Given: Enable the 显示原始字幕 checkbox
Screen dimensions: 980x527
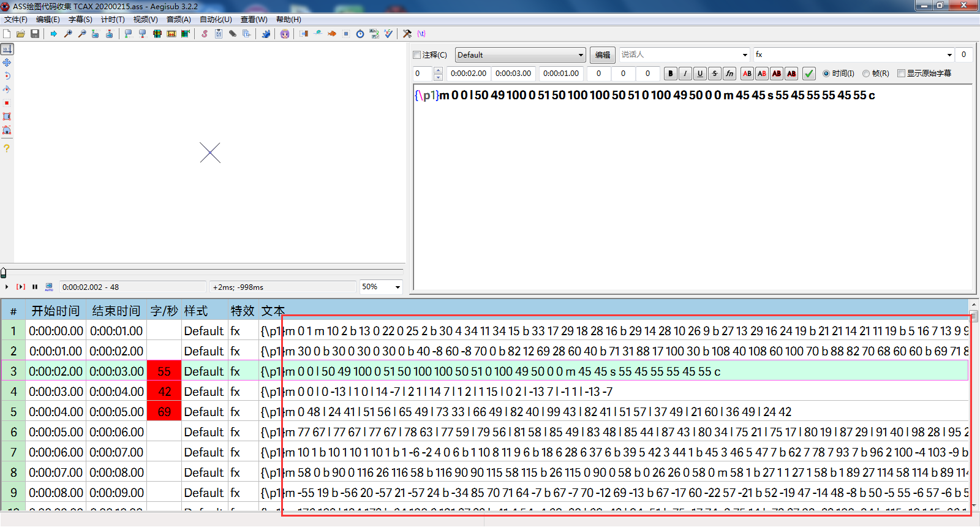Looking at the screenshot, I should [x=901, y=74].
